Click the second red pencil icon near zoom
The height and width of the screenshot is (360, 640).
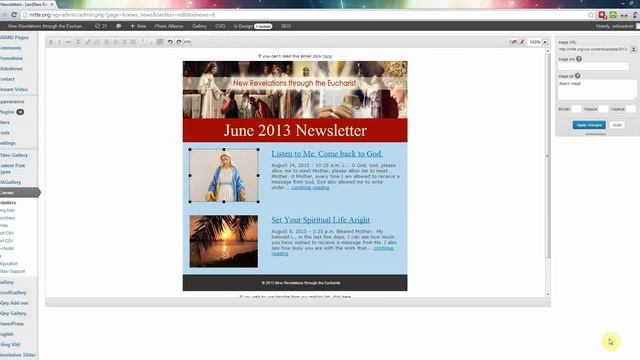click(522, 42)
